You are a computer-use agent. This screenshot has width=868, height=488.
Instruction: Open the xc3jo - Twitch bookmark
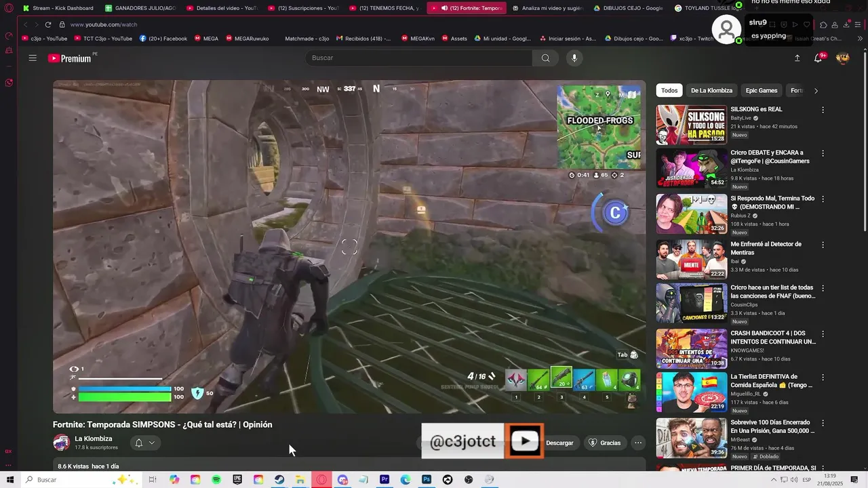692,39
